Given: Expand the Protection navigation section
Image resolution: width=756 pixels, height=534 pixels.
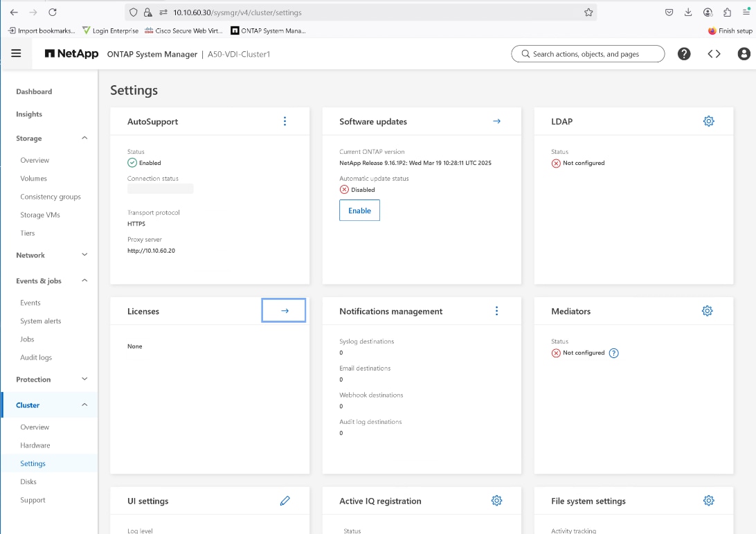Looking at the screenshot, I should tap(84, 379).
